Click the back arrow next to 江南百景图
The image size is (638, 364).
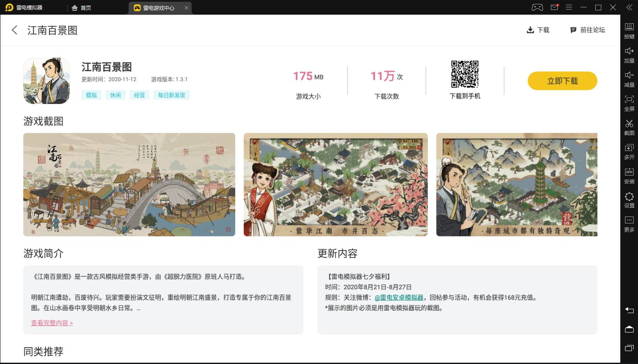point(15,30)
